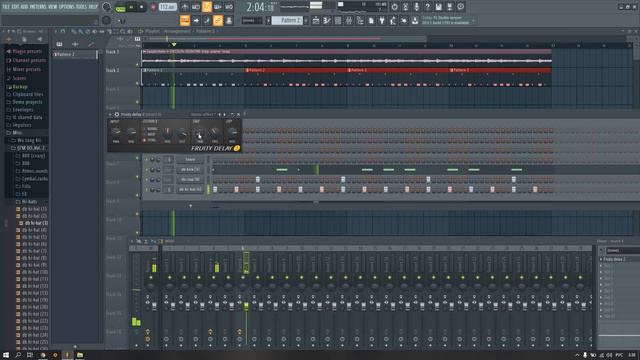
Task: Open the VIEW menu
Action: (x=53, y=7)
